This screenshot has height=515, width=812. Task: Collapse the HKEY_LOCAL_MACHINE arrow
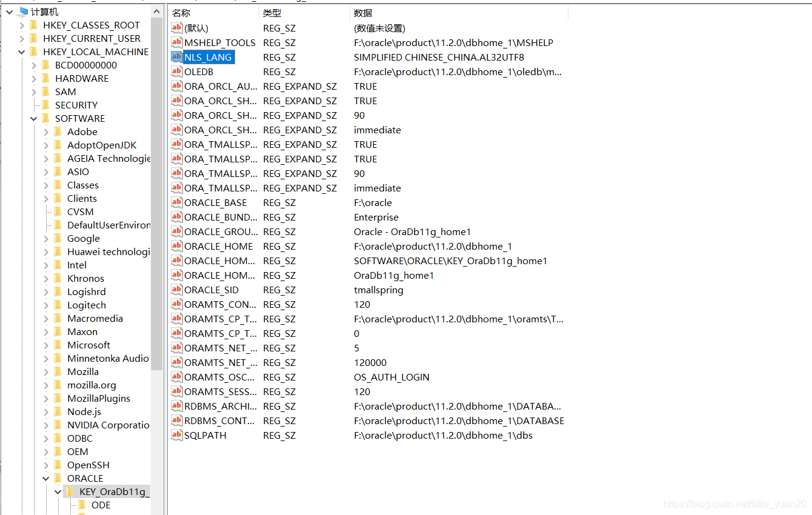pyautogui.click(x=22, y=51)
